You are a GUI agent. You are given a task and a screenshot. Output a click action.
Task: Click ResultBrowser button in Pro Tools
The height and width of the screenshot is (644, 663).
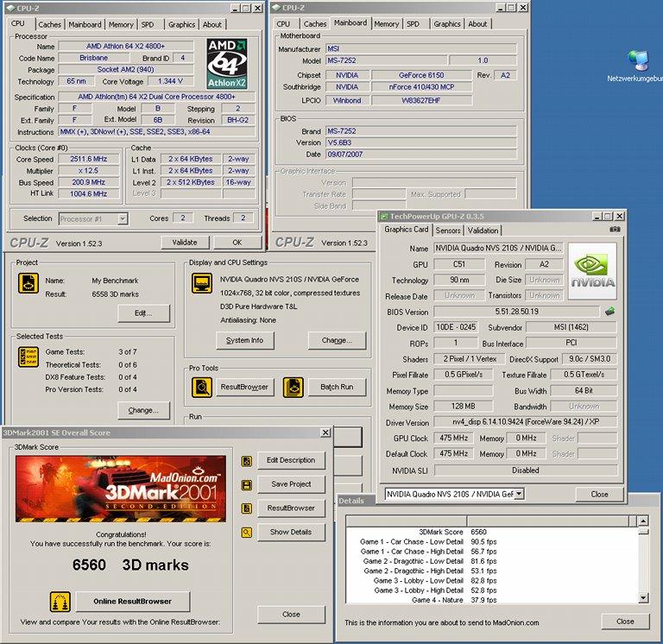click(x=244, y=387)
